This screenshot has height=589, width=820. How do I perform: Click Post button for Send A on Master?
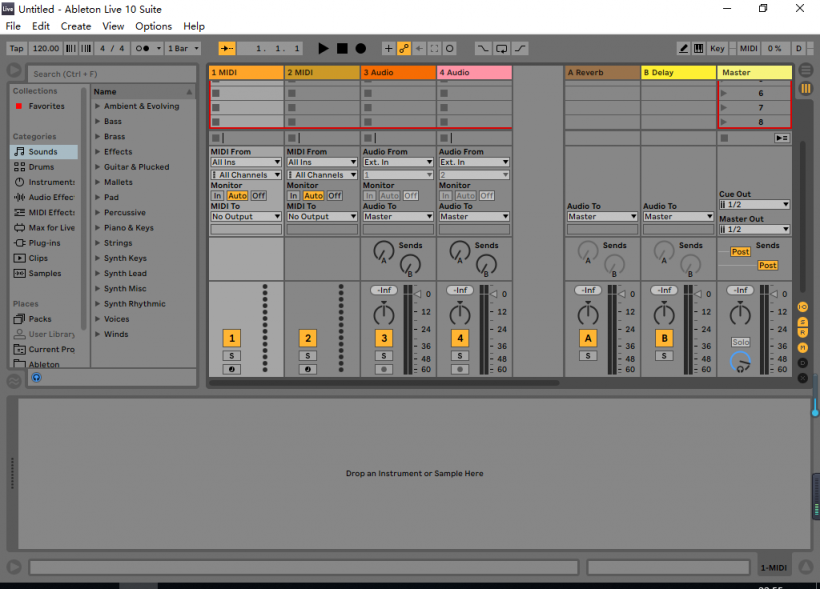[740, 252]
